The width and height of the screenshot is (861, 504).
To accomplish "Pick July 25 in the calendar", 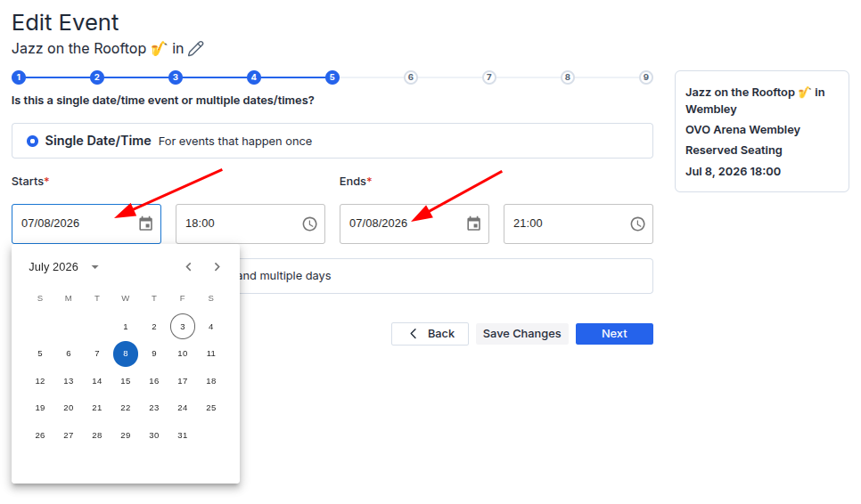I will click(211, 408).
